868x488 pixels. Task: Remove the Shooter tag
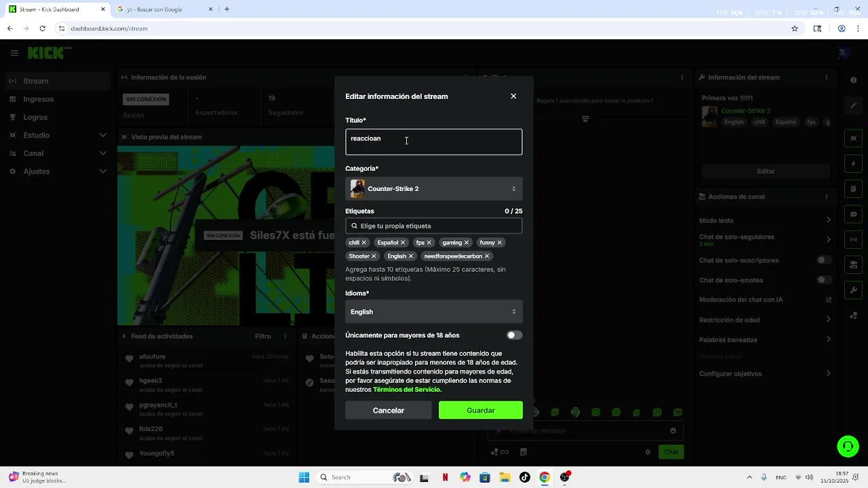(x=374, y=256)
